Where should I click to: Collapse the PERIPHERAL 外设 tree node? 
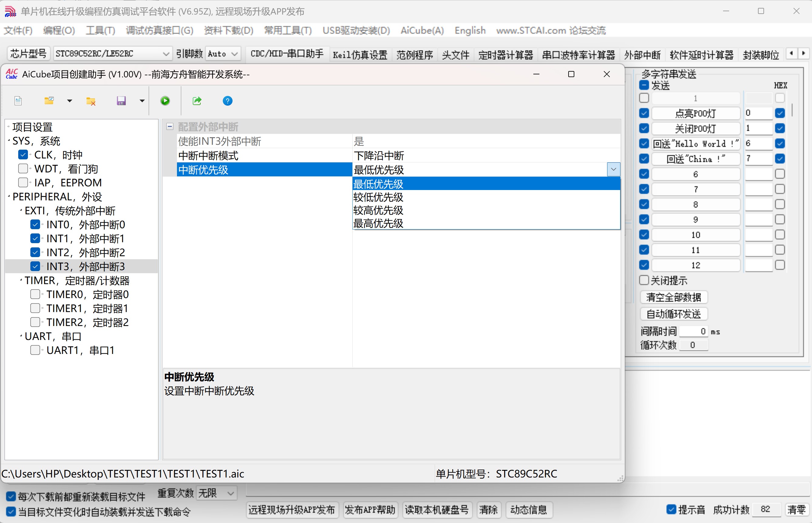(8, 197)
